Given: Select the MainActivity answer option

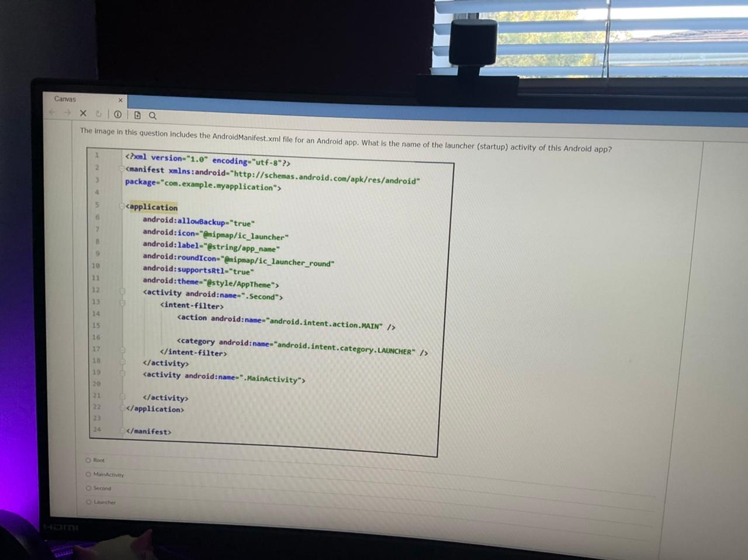Looking at the screenshot, I should coord(88,474).
